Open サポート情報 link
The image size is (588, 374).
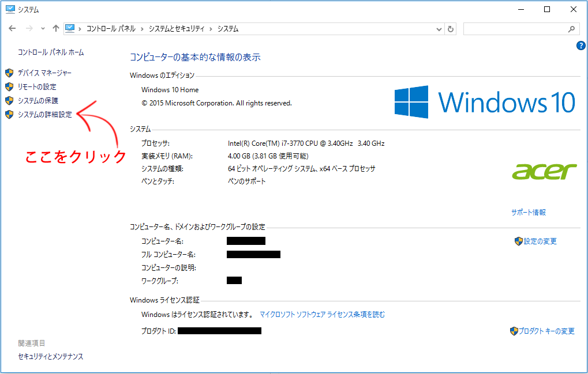[x=529, y=212]
